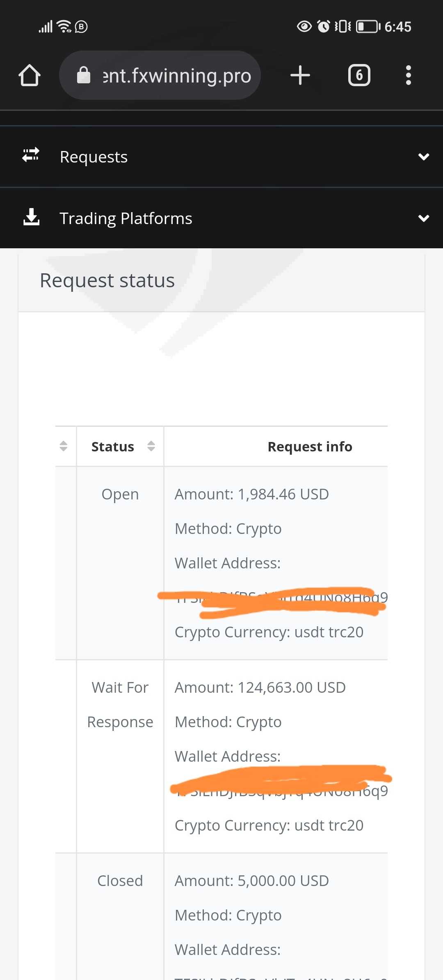Expand the Trading Platforms chevron
443x980 pixels.
point(423,218)
